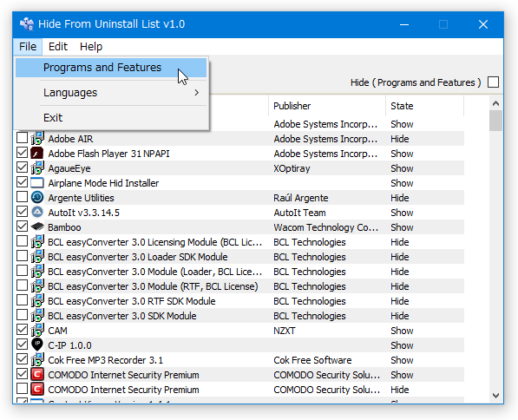Click the XOptiray publisher cell

pyautogui.click(x=292, y=168)
